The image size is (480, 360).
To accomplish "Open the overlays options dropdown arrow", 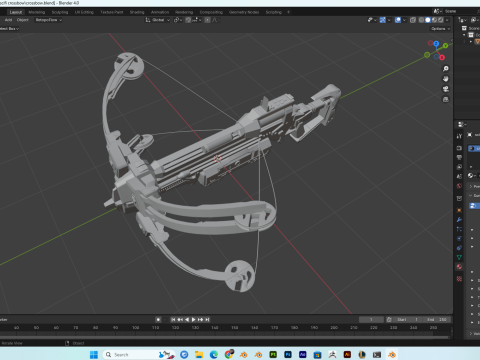I will [x=404, y=20].
